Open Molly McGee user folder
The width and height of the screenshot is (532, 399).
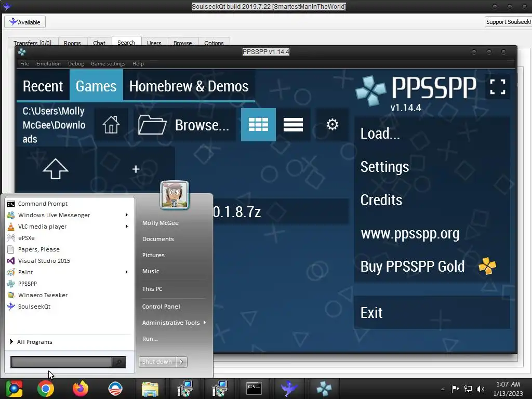pos(161,223)
